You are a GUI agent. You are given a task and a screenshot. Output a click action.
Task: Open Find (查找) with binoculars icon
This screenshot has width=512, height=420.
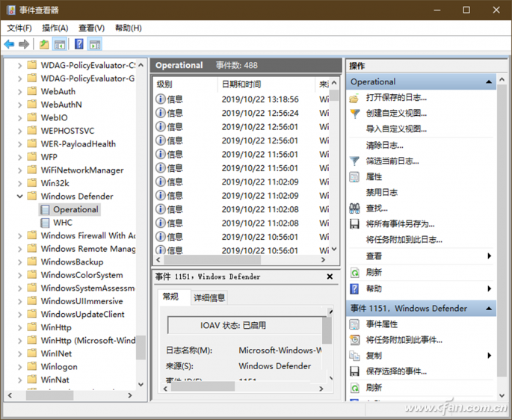pos(377,209)
